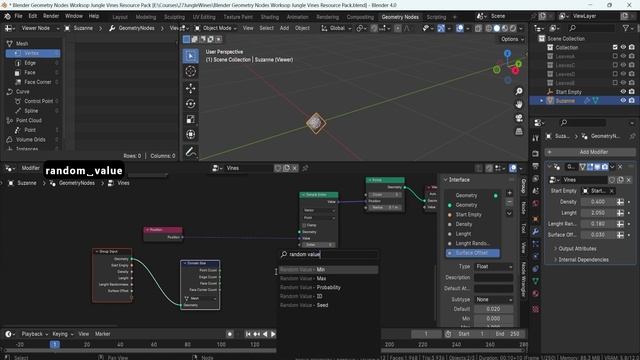The image size is (640, 360).
Task: Select the Move tool in viewport toolbar
Action: [190, 88]
